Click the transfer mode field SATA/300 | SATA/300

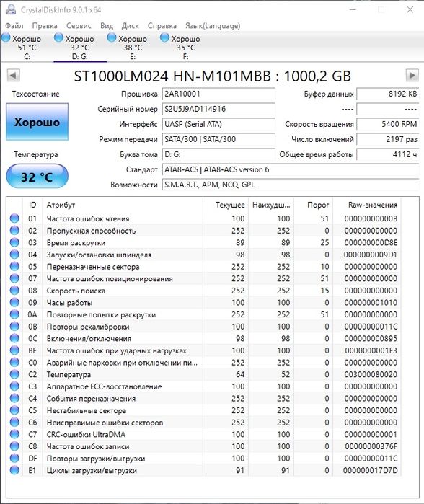pyautogui.click(x=218, y=139)
